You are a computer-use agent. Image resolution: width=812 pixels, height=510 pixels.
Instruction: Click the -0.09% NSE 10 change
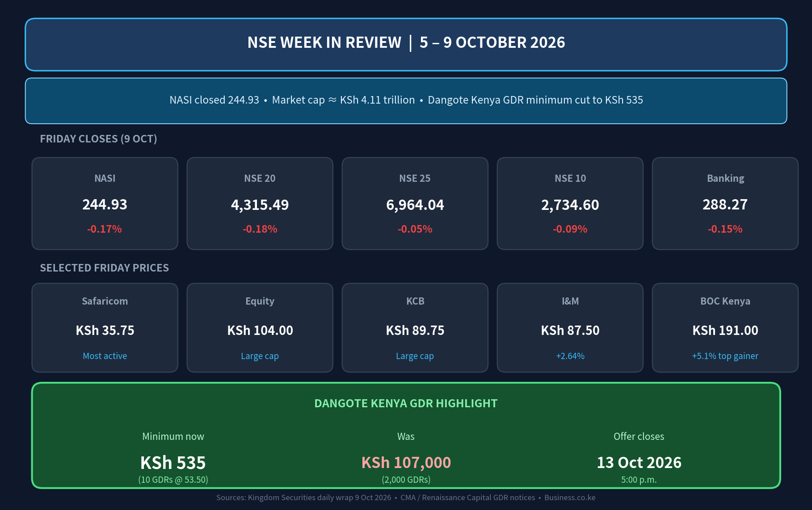(x=570, y=229)
